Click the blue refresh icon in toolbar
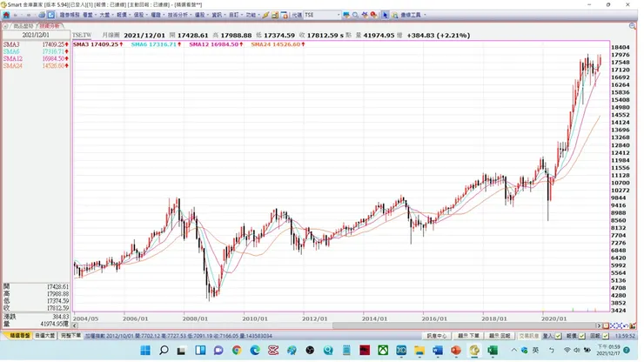The height and width of the screenshot is (362, 644). click(x=51, y=15)
